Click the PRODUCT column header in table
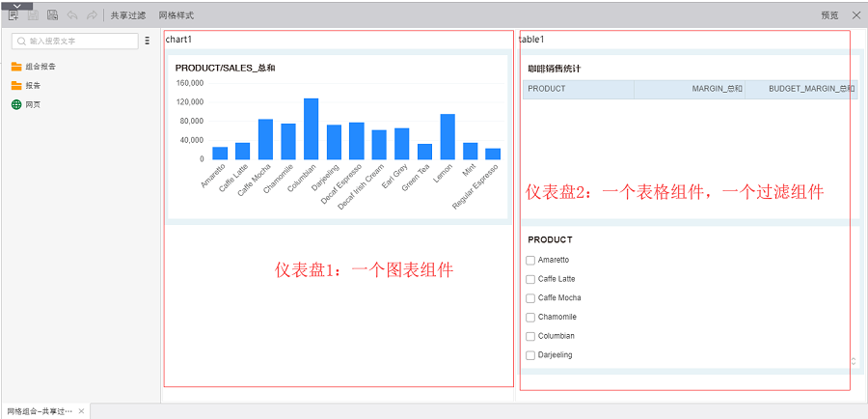The height and width of the screenshot is (419, 868). (x=577, y=89)
